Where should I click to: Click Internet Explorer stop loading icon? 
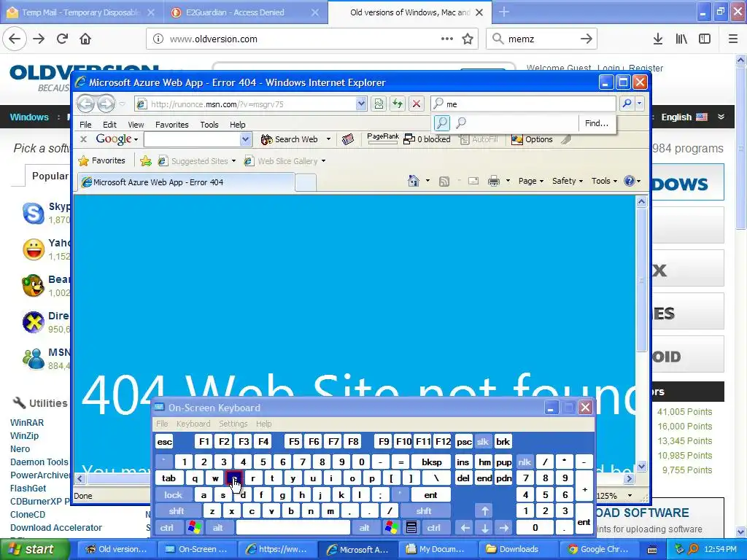coord(417,104)
